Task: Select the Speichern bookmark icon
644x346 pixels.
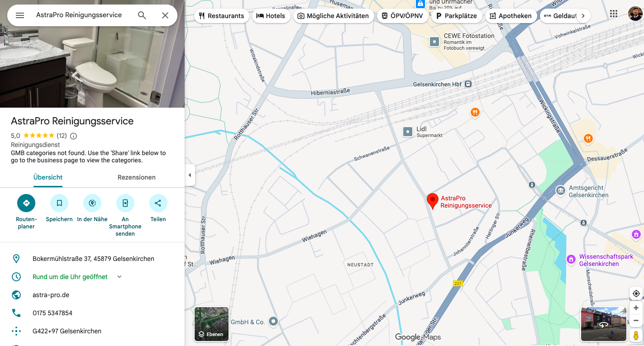Action: pyautogui.click(x=59, y=203)
